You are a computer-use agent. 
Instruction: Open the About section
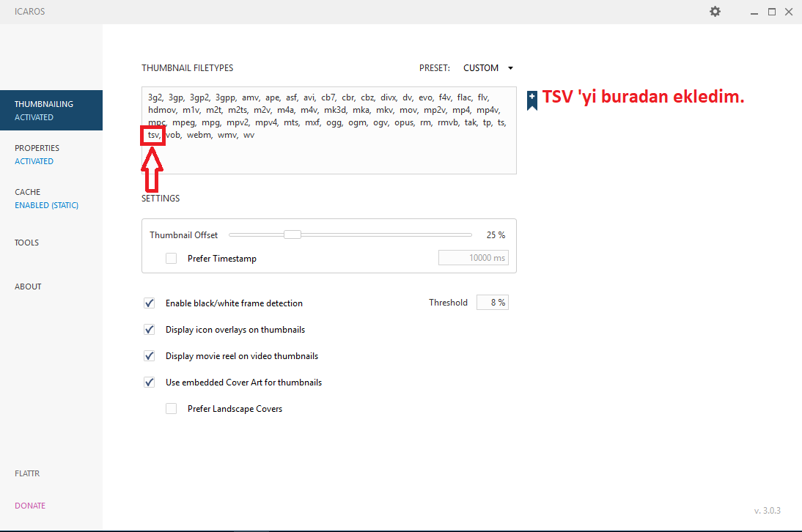[x=28, y=287]
